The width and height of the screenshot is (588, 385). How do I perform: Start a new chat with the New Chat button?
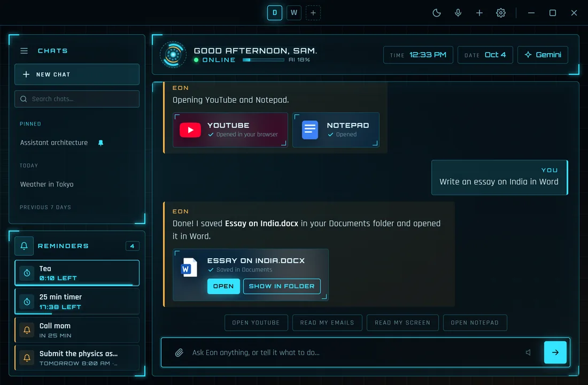coord(77,74)
